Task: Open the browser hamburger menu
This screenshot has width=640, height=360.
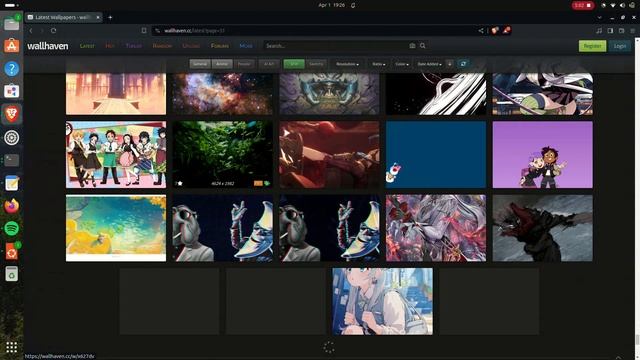Action: (633, 31)
